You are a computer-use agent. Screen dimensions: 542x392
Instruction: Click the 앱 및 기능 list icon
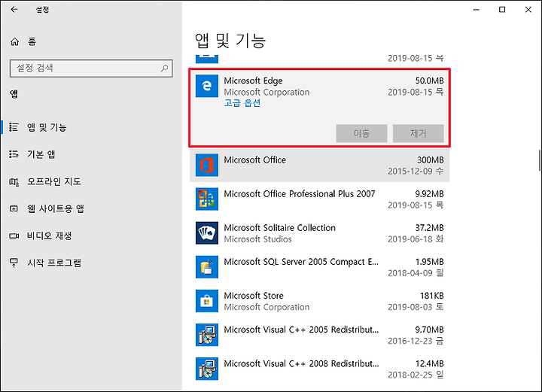pos(14,127)
